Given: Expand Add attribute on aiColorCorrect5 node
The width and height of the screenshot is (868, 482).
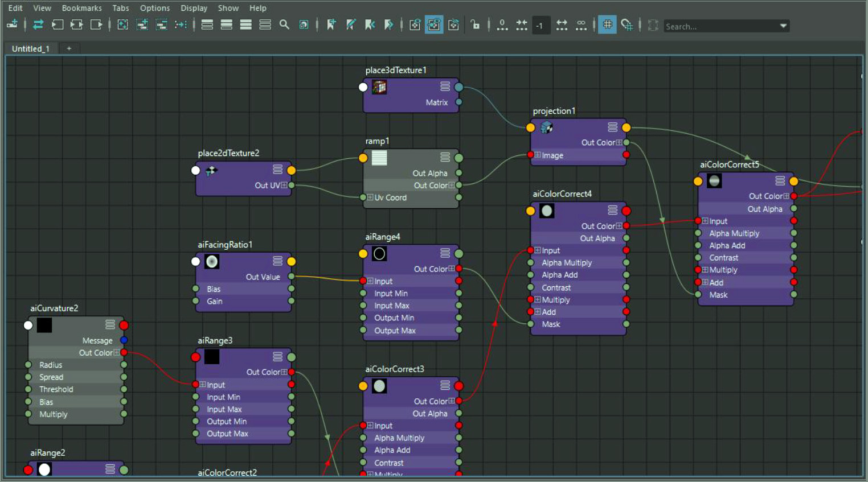Looking at the screenshot, I should tap(705, 282).
